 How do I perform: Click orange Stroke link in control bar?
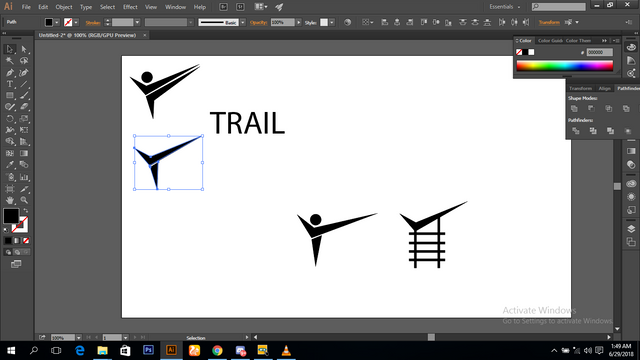point(93,23)
